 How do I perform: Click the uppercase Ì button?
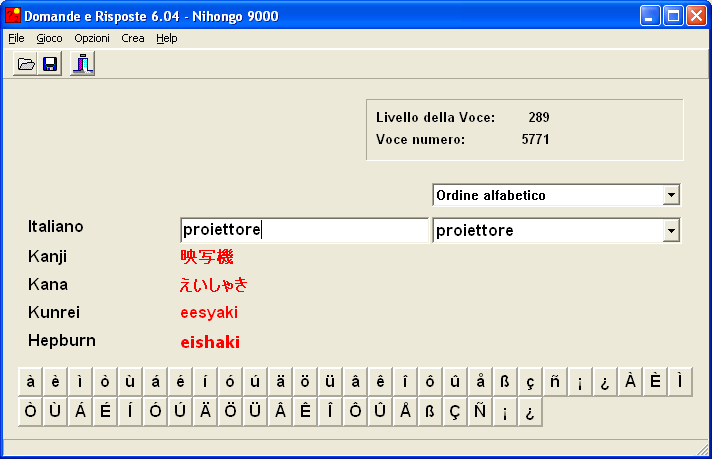click(680, 382)
